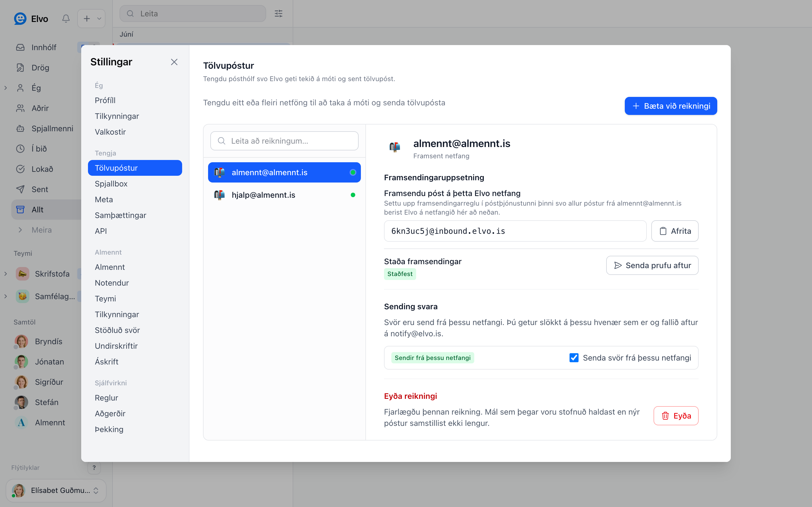812x507 pixels.
Task: Click the Elvo logo icon
Action: pyautogui.click(x=20, y=18)
